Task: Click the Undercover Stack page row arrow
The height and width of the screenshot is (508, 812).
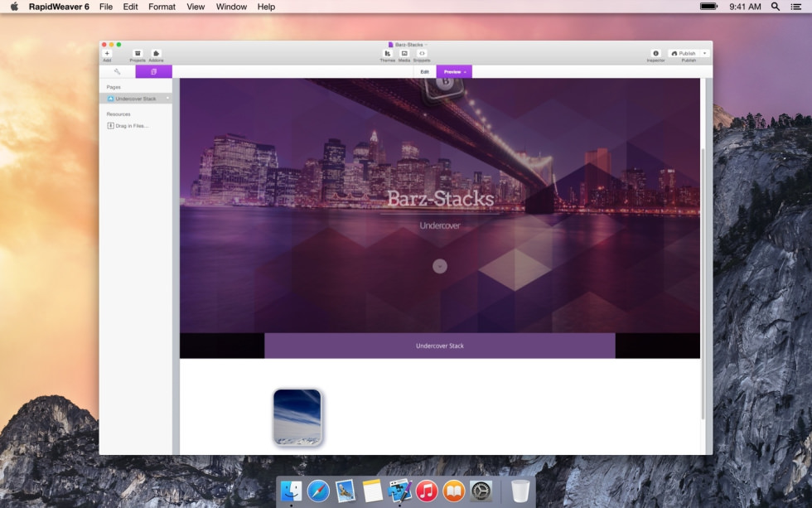Action: pos(167,99)
